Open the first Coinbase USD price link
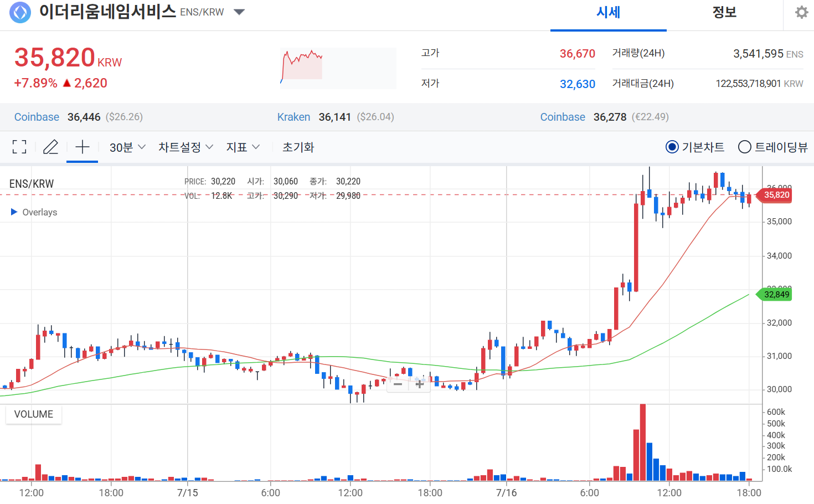814x504 pixels. tap(37, 117)
